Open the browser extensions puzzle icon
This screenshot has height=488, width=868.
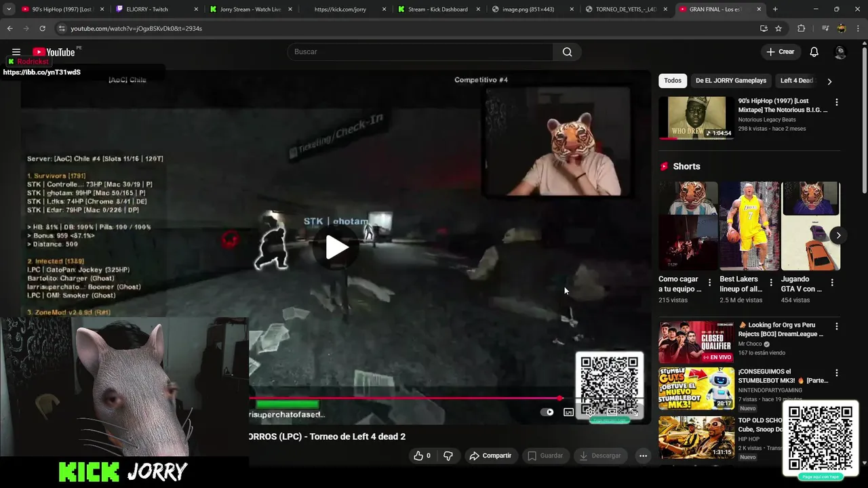point(801,28)
